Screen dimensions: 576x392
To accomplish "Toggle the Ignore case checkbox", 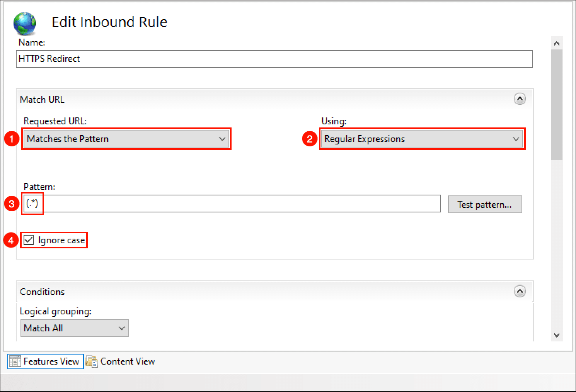I will click(x=29, y=240).
